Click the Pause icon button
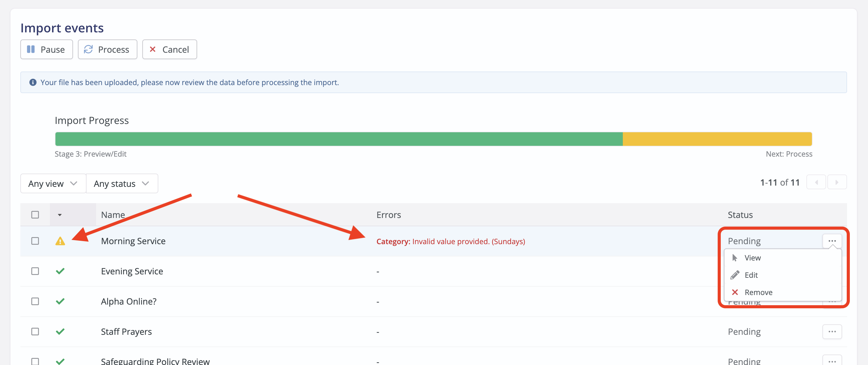 point(31,49)
